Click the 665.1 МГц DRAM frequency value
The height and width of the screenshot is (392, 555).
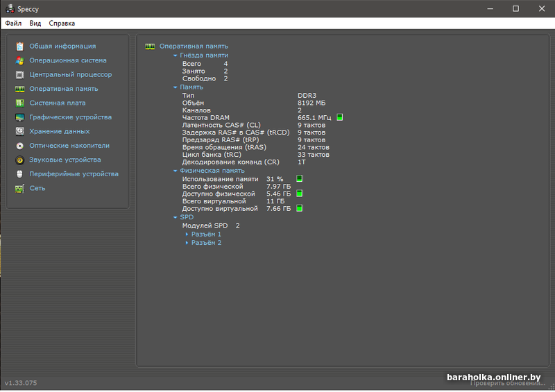coord(314,117)
